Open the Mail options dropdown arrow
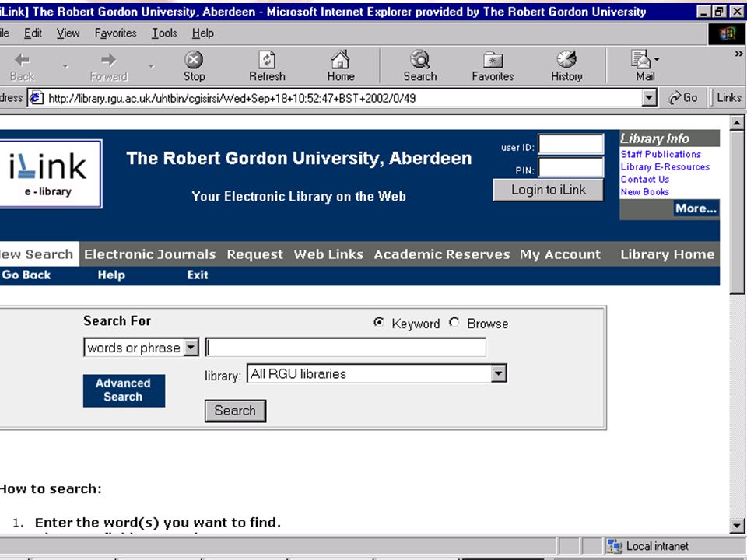The image size is (747, 560). tap(657, 60)
